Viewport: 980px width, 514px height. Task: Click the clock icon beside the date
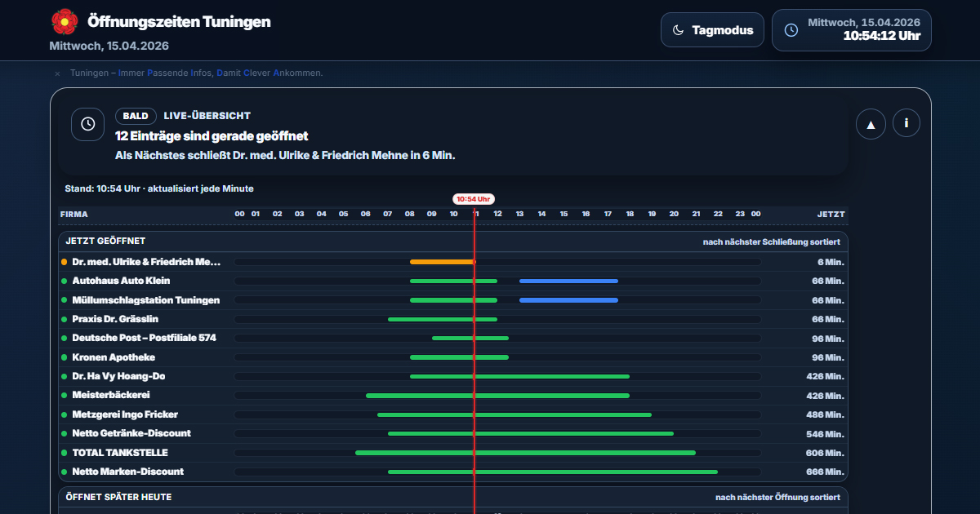[x=791, y=30]
